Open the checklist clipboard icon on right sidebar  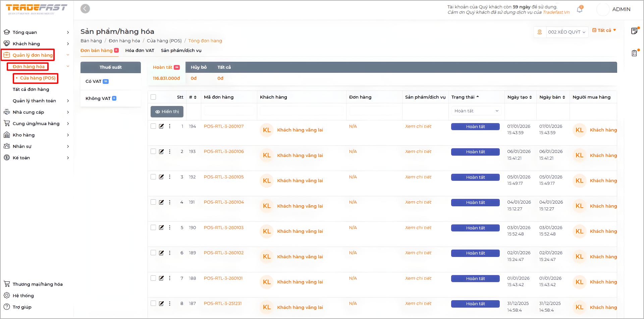[634, 53]
